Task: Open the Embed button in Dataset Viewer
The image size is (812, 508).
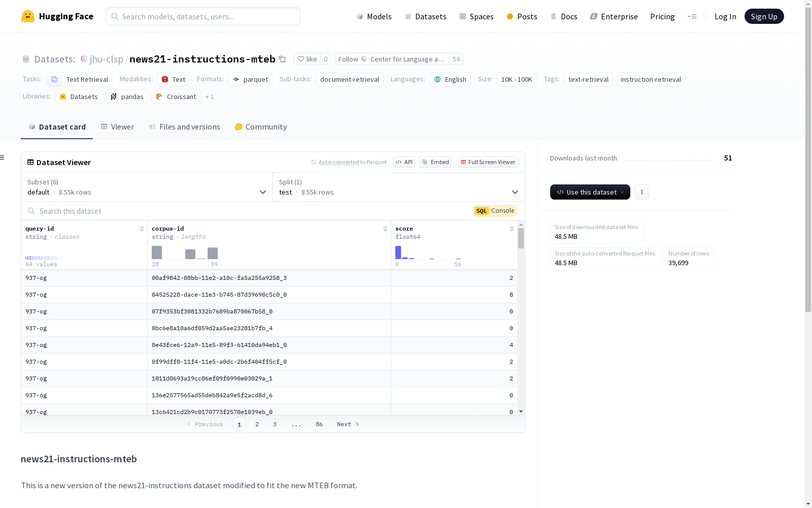Action: click(435, 162)
